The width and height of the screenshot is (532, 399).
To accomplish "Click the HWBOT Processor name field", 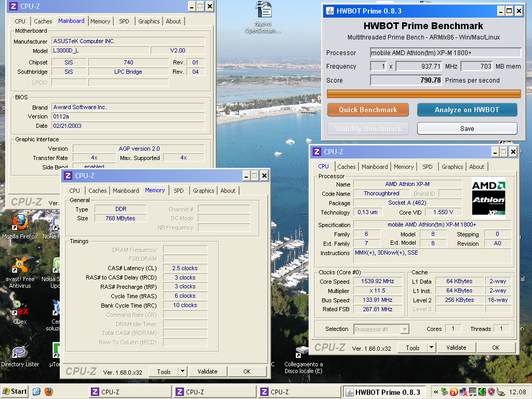I will [x=445, y=52].
